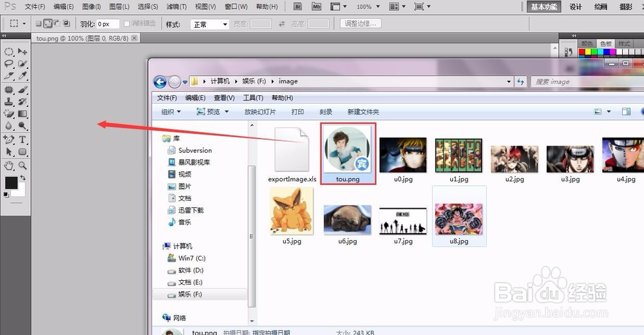Open Explorer change-view dropdown arrow
This screenshot has height=335, width=644.
coord(609,111)
